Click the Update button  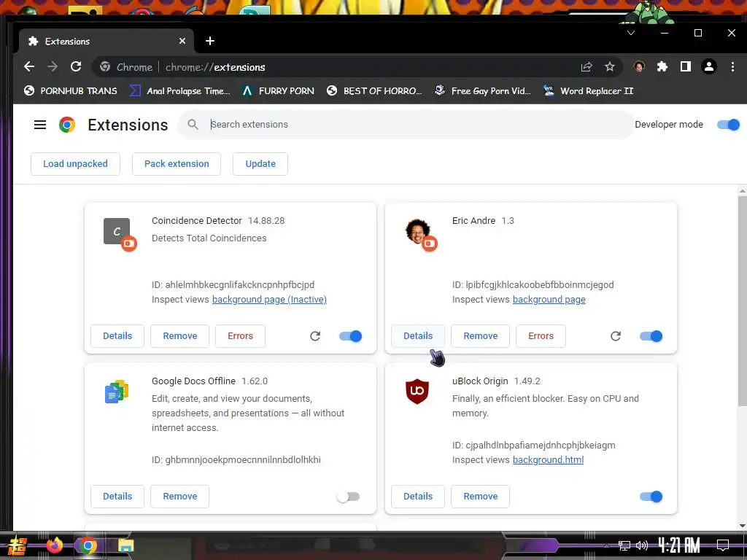(260, 164)
